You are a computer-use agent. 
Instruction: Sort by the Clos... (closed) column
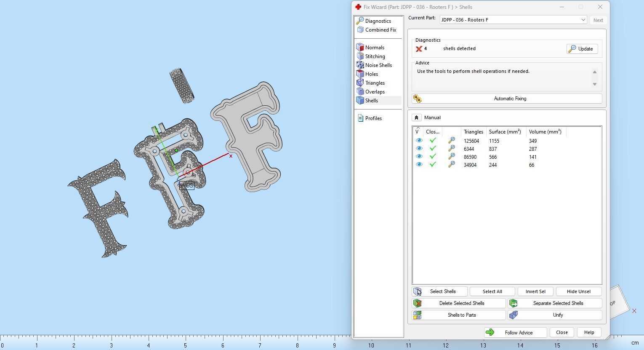click(433, 132)
